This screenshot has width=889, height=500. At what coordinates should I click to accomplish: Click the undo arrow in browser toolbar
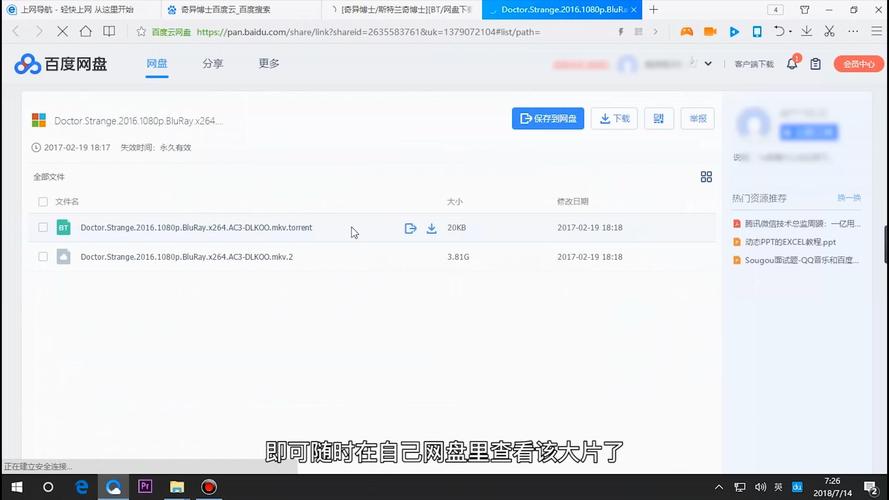coord(779,32)
